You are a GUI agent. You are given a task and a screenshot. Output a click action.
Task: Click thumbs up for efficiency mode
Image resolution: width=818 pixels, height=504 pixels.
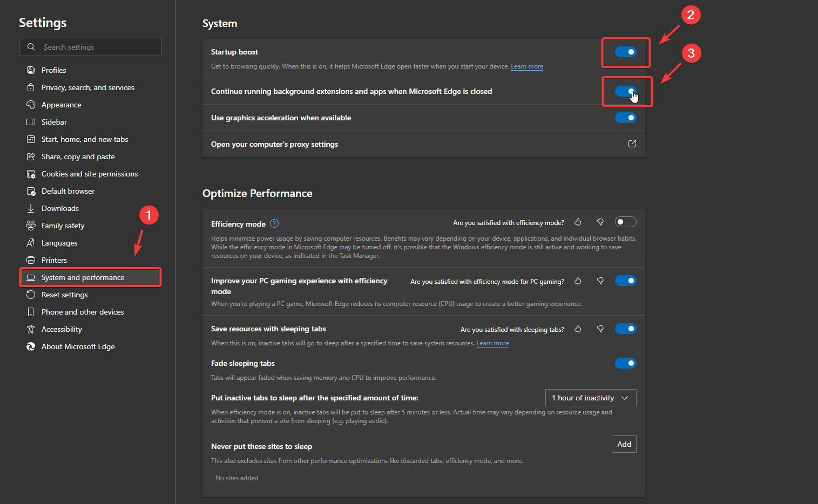[x=578, y=222]
